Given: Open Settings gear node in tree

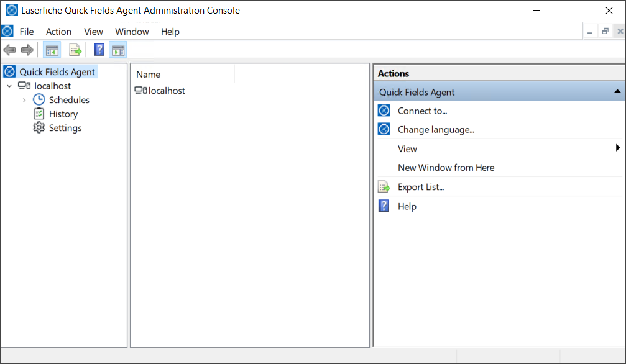Looking at the screenshot, I should 39,128.
